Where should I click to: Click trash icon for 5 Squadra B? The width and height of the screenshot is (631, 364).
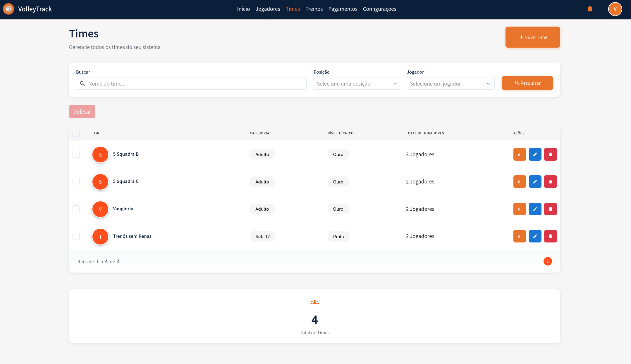(x=550, y=154)
